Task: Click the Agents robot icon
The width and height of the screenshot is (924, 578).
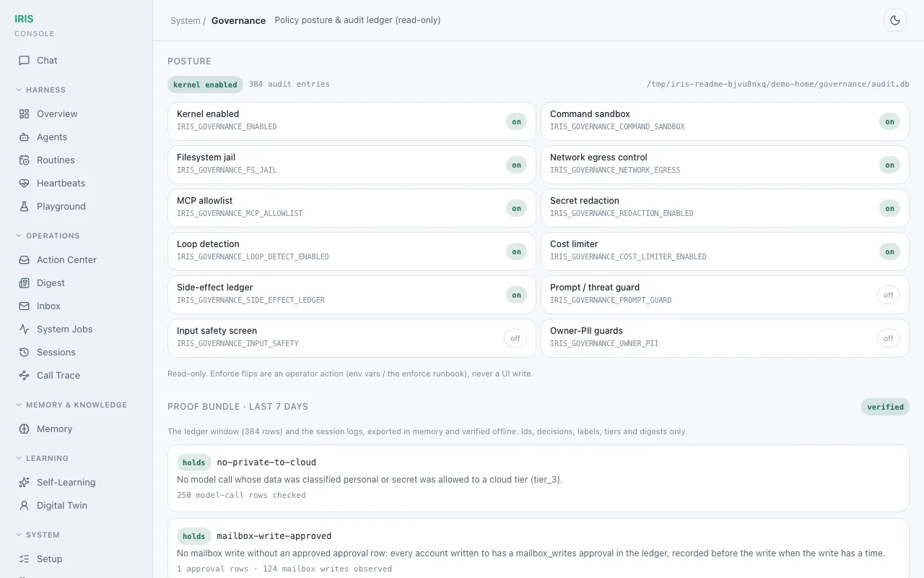Action: tap(24, 137)
